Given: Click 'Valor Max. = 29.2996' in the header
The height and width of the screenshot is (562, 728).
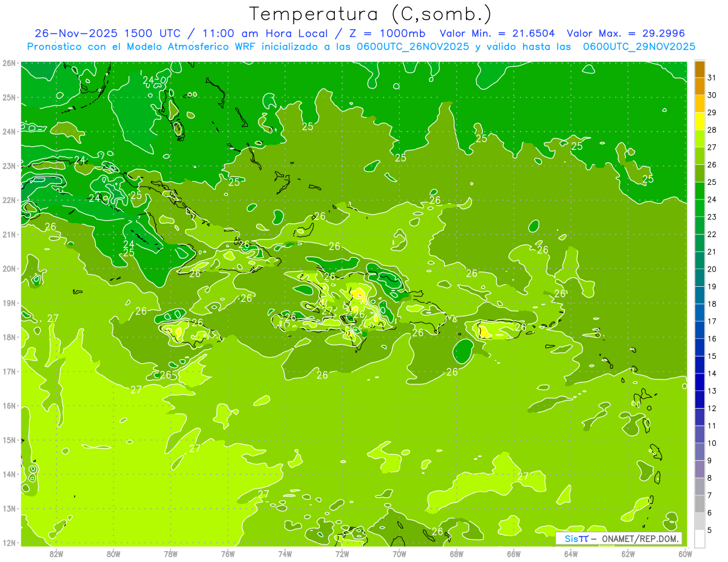Looking at the screenshot, I should [626, 33].
